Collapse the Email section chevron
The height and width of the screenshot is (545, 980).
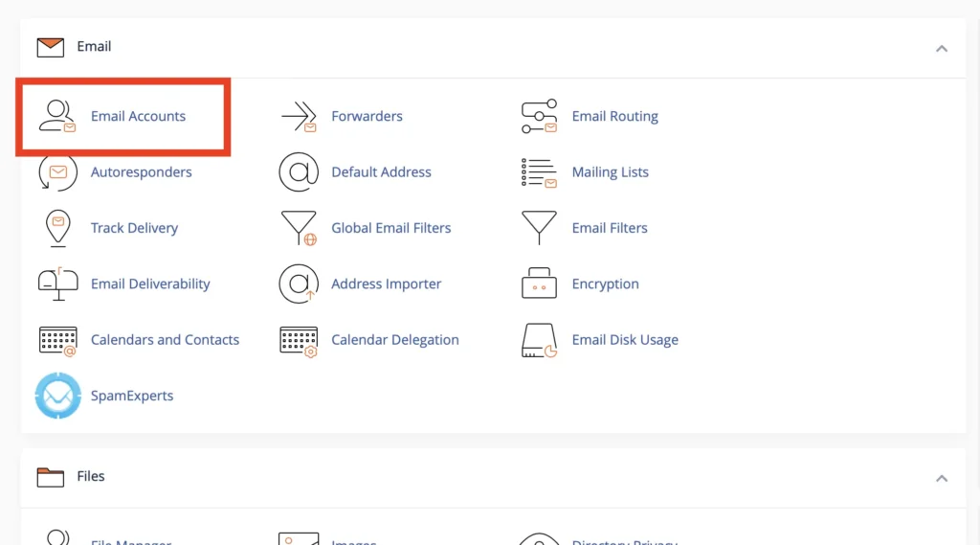pos(942,48)
